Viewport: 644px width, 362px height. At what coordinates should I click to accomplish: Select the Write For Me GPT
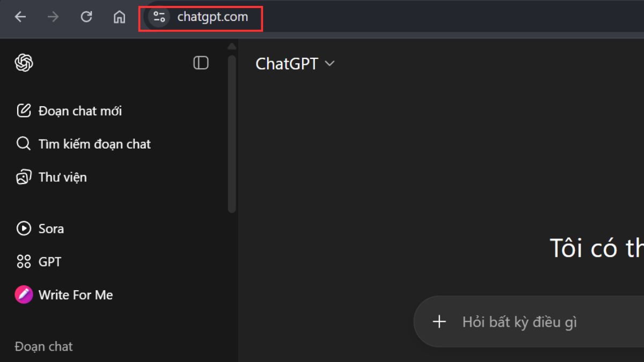pyautogui.click(x=64, y=295)
